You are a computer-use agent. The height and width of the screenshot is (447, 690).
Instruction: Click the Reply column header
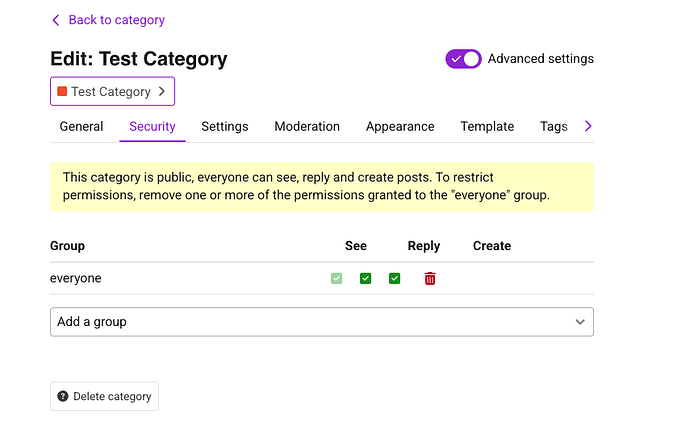coord(424,246)
